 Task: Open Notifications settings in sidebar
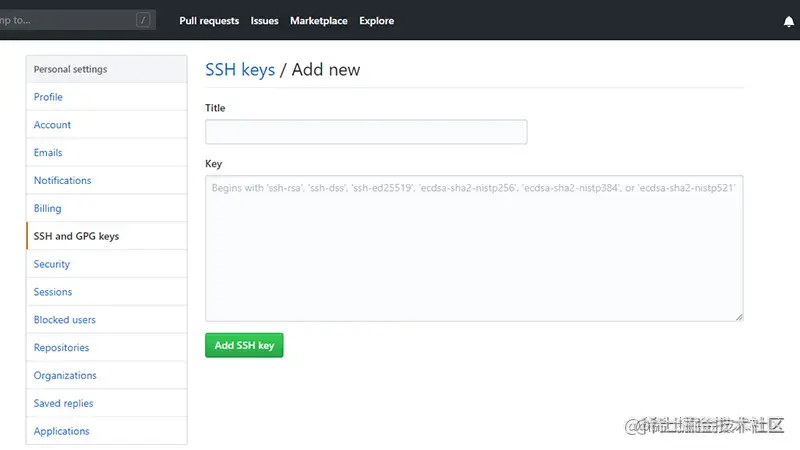107,181
